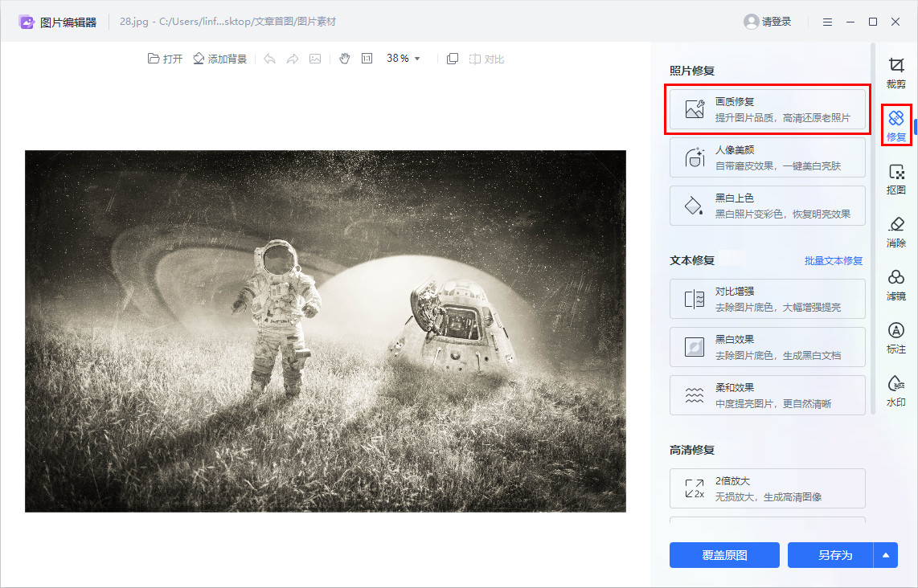The height and width of the screenshot is (588, 918).
Task: Choose 黑白上色 colorize option
Action: pyautogui.click(x=767, y=206)
